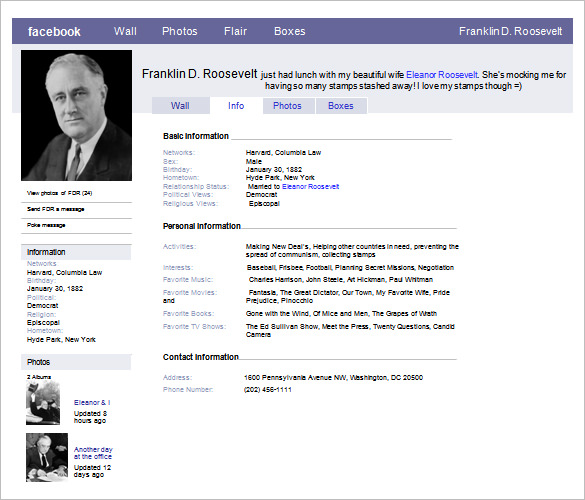
Task: Click Favorite Movies list starting with Fantasia
Action: click(x=348, y=296)
